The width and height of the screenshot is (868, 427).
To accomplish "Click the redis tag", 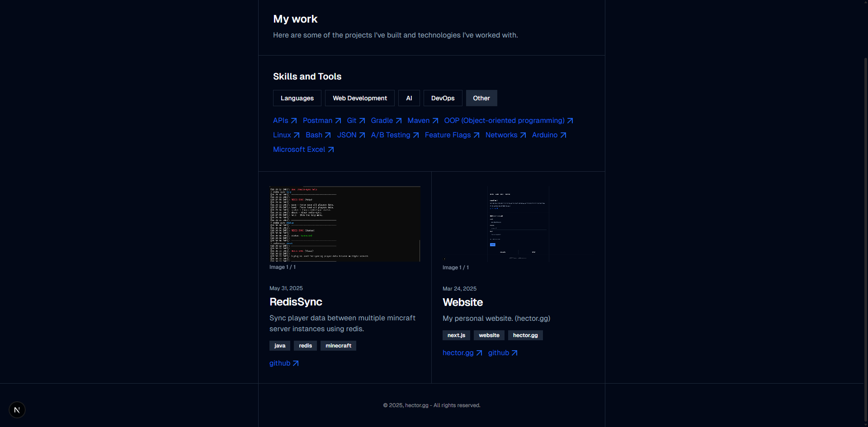I will tap(305, 346).
